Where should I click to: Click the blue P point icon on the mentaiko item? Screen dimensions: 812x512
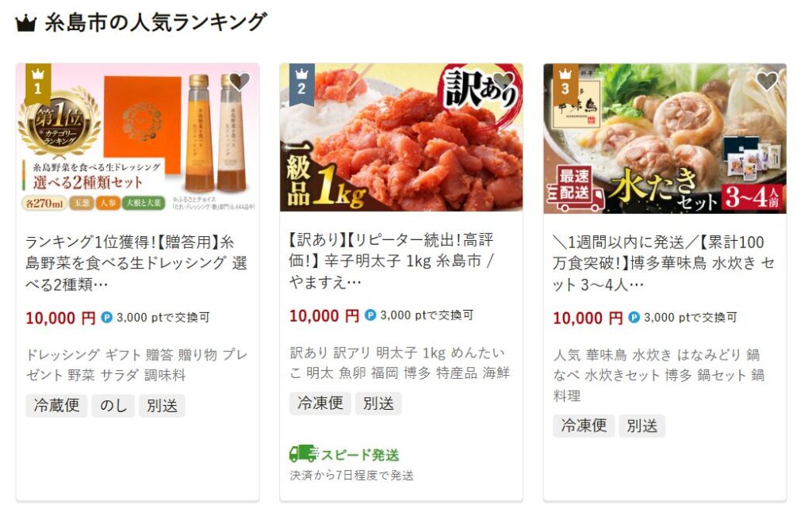370,315
